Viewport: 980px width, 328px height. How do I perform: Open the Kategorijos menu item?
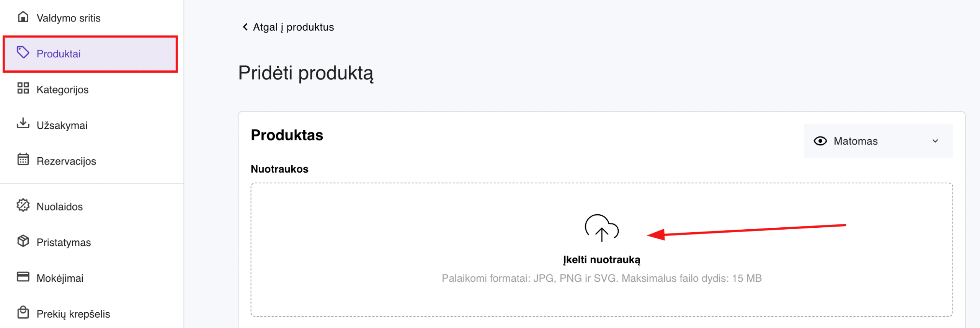coord(62,90)
